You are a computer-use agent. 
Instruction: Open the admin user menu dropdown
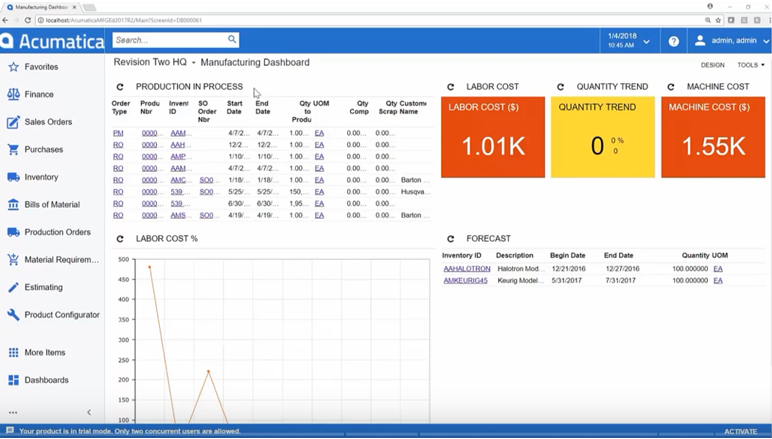(x=766, y=41)
